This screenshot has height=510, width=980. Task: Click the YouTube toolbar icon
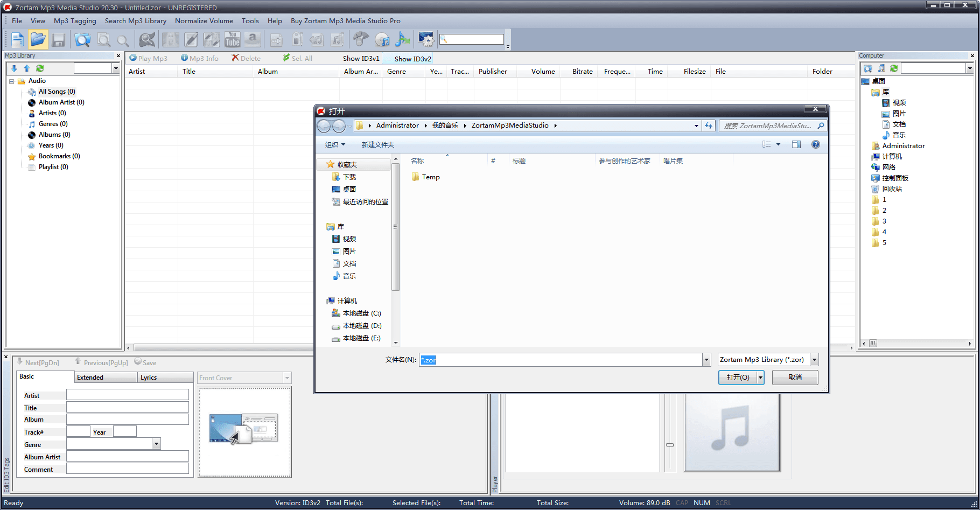[x=233, y=39]
